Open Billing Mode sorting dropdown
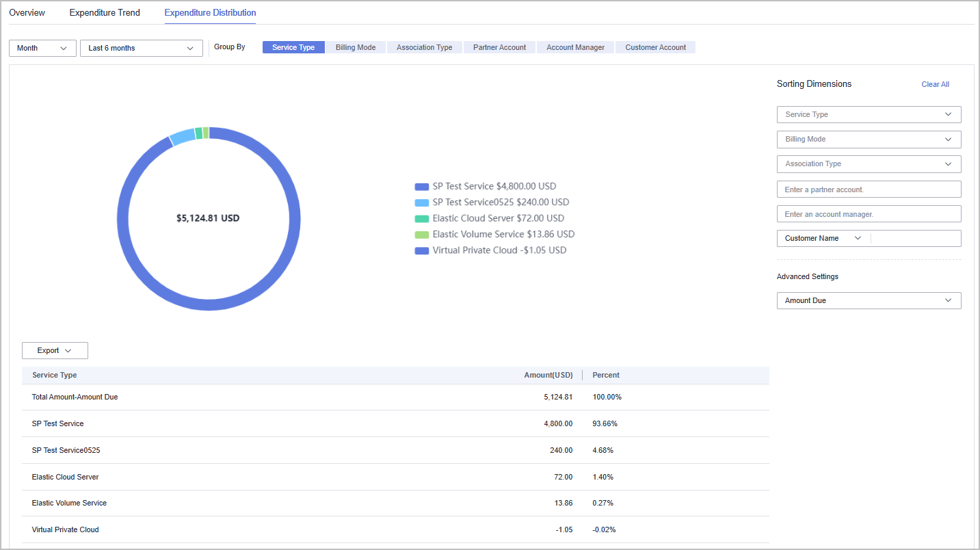 tap(869, 139)
